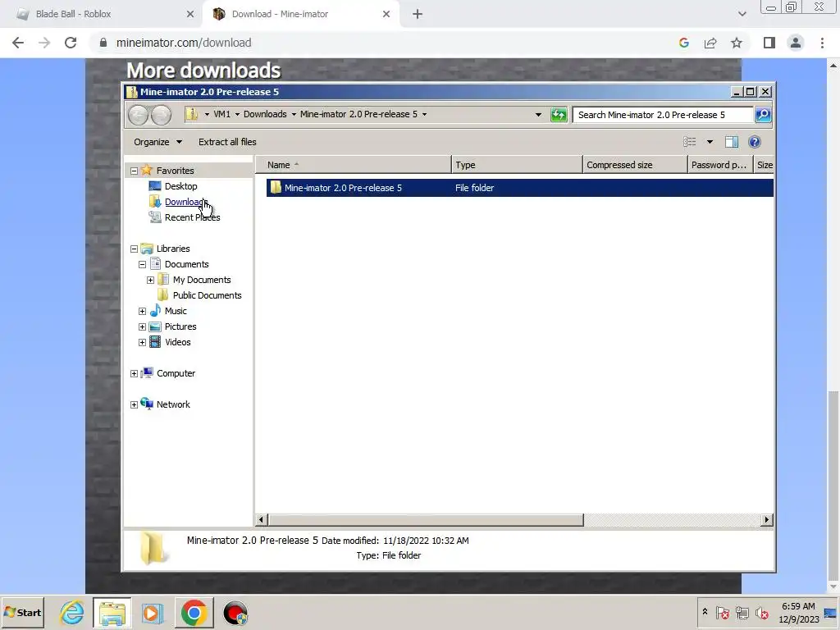Screen dimensions: 840x630
Task: Select Desktop in Favorites
Action: point(180,186)
